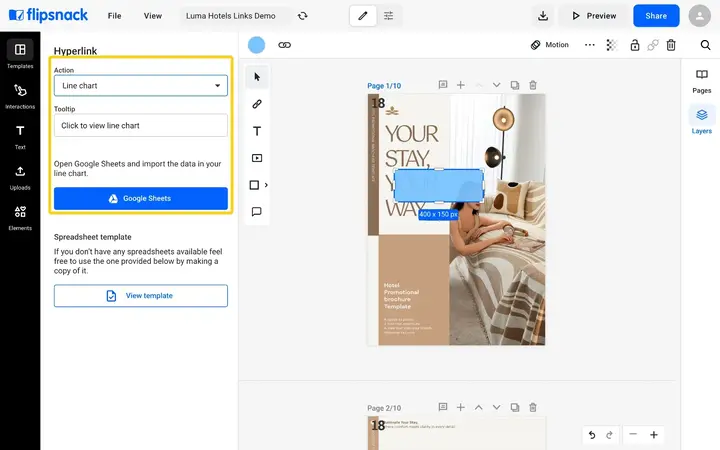This screenshot has height=450, width=720.
Task: Open the Interactions sidebar panel
Action: 20,96
